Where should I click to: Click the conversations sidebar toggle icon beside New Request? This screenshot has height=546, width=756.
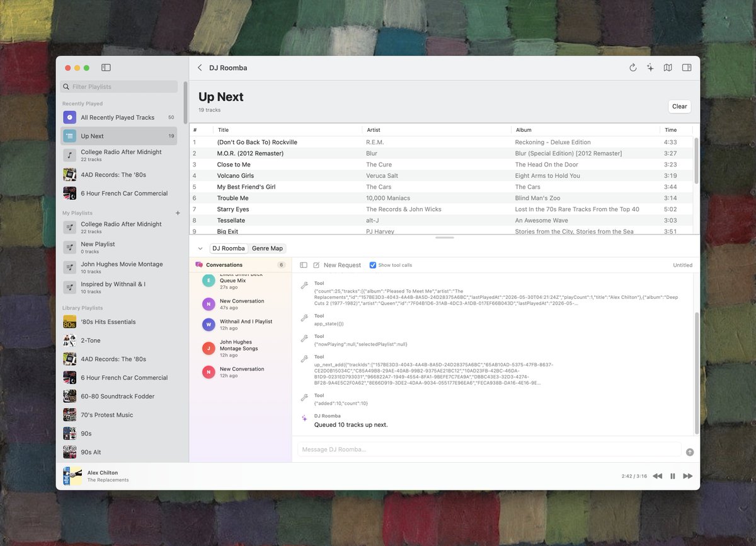pyautogui.click(x=303, y=265)
